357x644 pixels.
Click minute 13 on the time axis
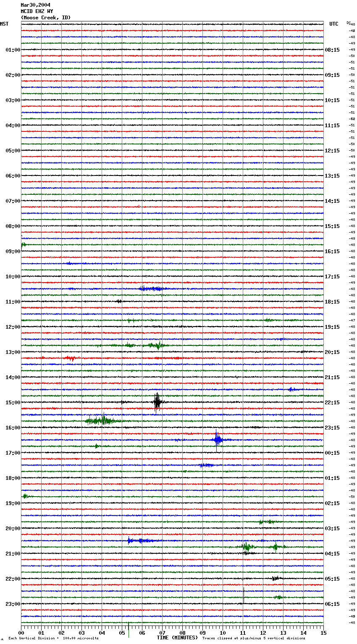tap(283, 633)
